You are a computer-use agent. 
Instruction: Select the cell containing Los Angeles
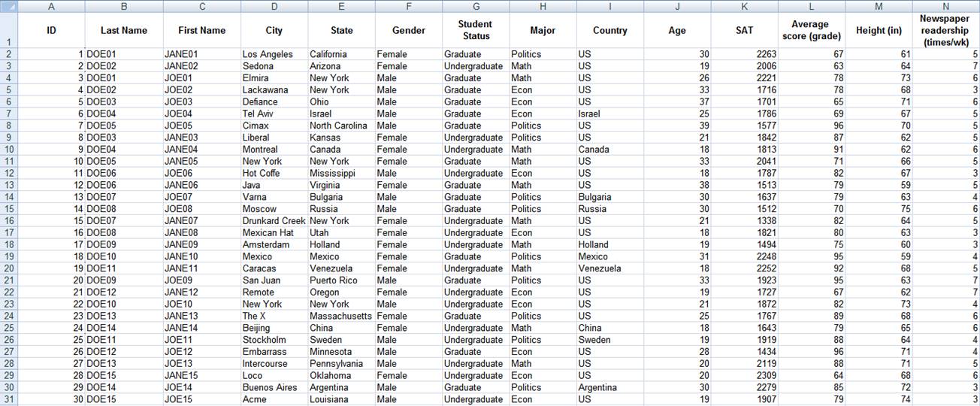[274, 54]
